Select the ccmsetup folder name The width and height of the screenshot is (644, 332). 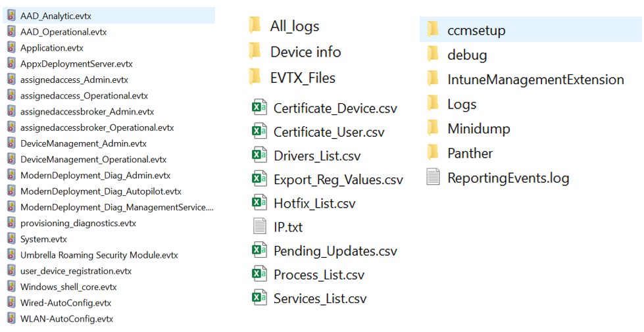477,30
